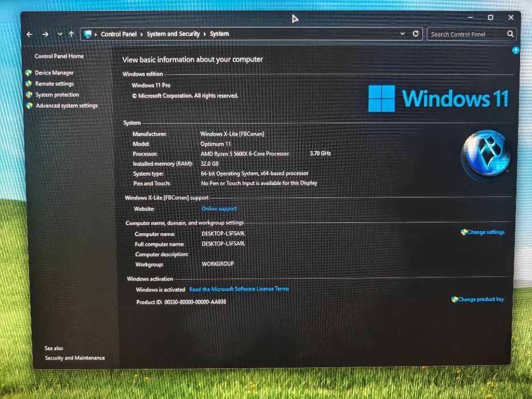Click the AMD Ryzen 5 5600X processor text

pyautogui.click(x=245, y=154)
